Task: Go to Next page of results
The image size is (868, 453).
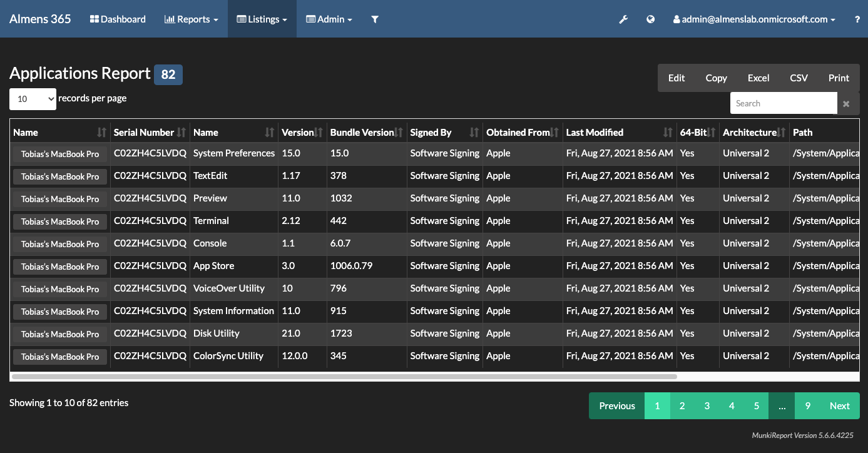Action: click(839, 406)
